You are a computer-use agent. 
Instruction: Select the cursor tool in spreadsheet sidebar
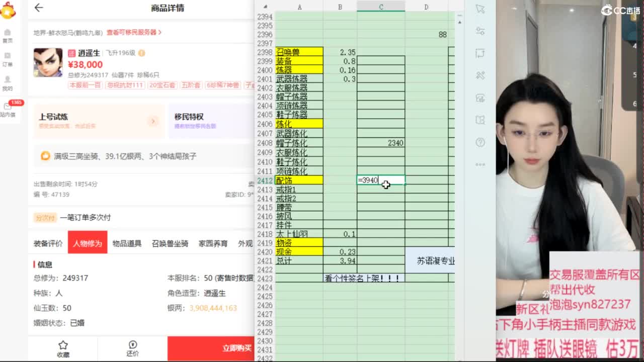(480, 9)
